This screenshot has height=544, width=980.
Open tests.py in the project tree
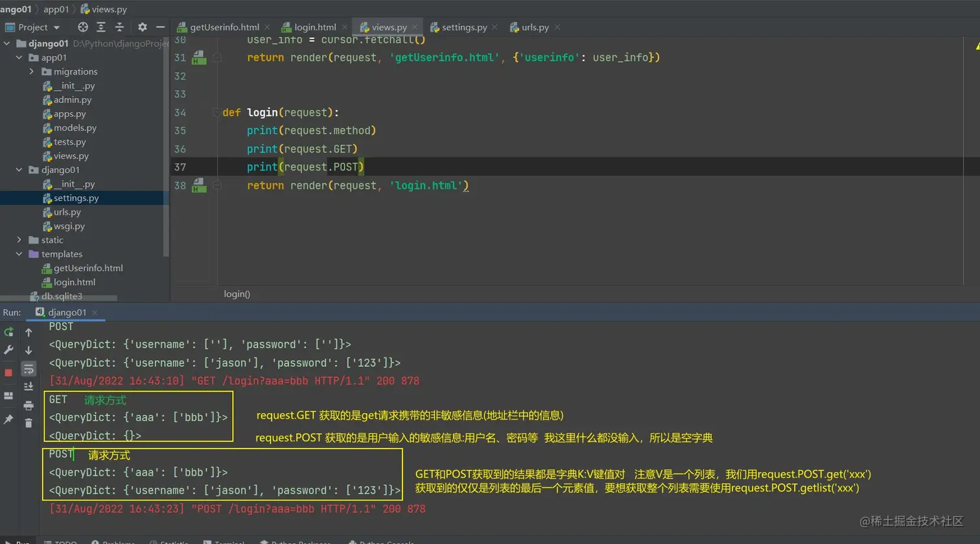[x=70, y=142]
